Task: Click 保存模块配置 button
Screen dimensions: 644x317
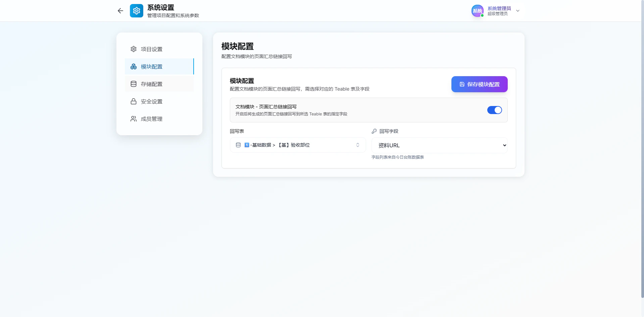Action: click(x=479, y=84)
